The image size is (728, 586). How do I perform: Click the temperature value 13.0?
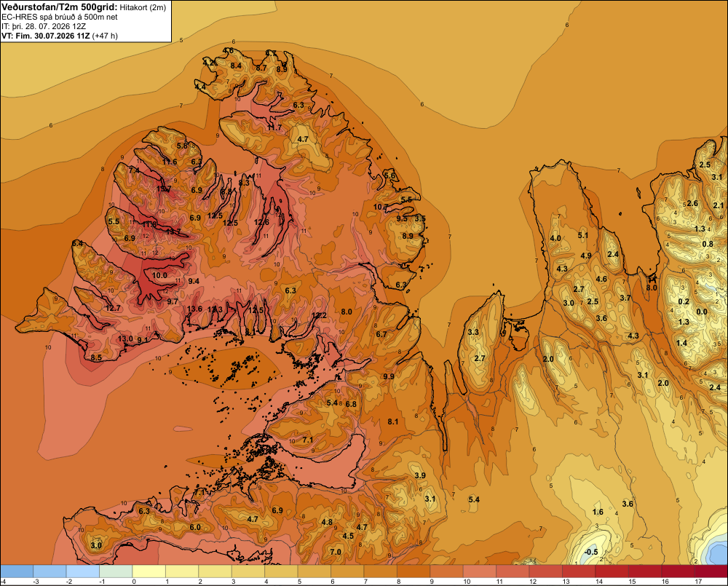coord(125,338)
